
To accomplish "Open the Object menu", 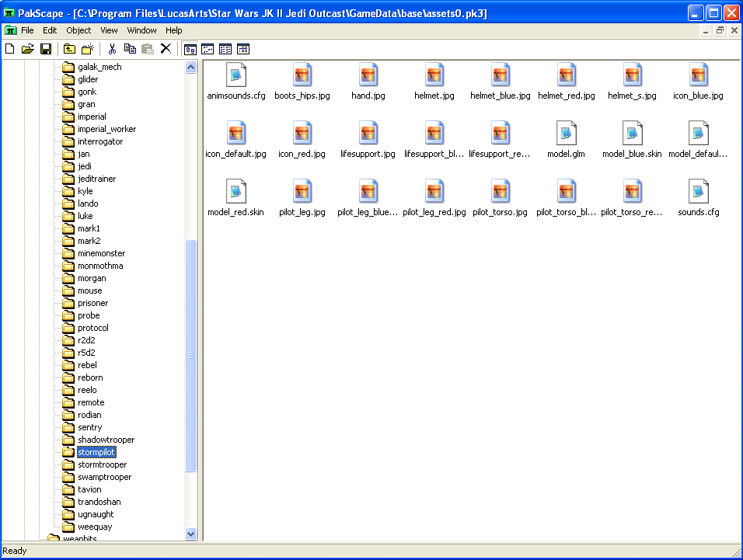I will (78, 30).
